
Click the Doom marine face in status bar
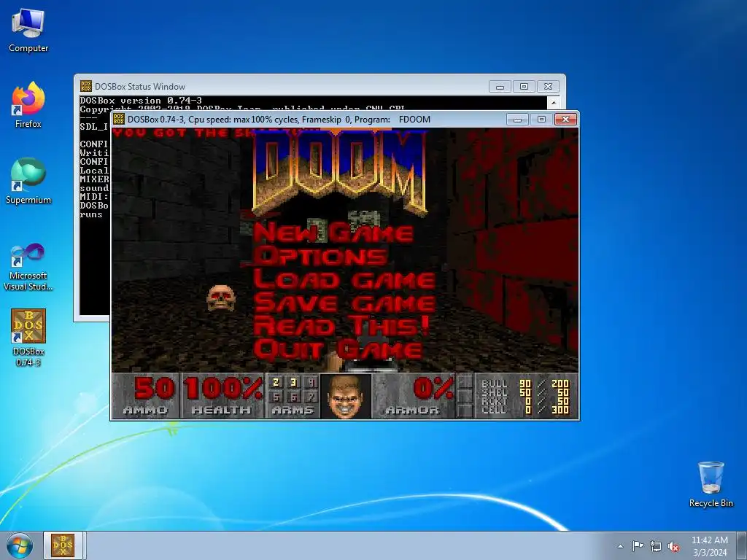[x=345, y=396]
